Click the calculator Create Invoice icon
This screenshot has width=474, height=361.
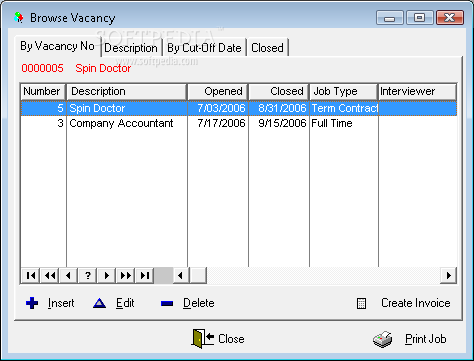coord(361,303)
